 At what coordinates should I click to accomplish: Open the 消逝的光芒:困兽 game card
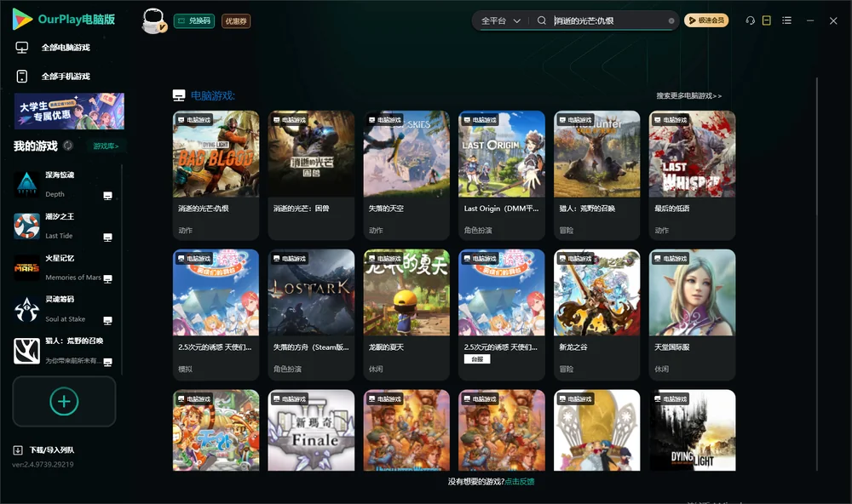coord(311,175)
